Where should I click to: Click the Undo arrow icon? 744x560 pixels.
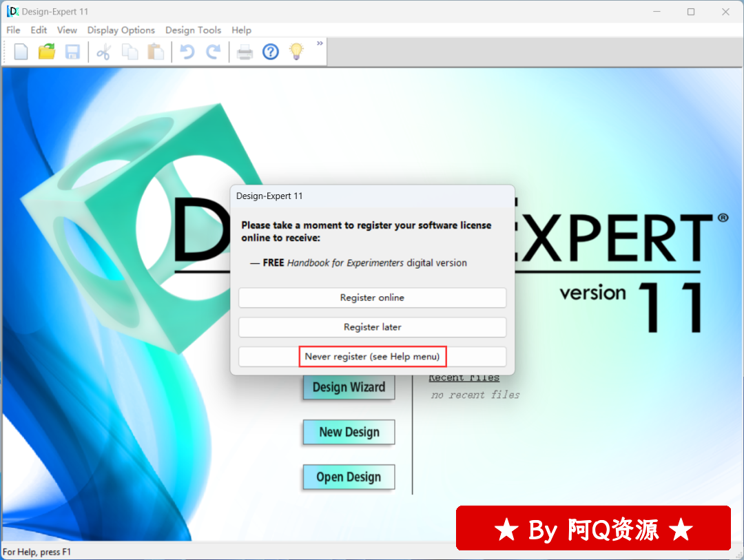187,52
